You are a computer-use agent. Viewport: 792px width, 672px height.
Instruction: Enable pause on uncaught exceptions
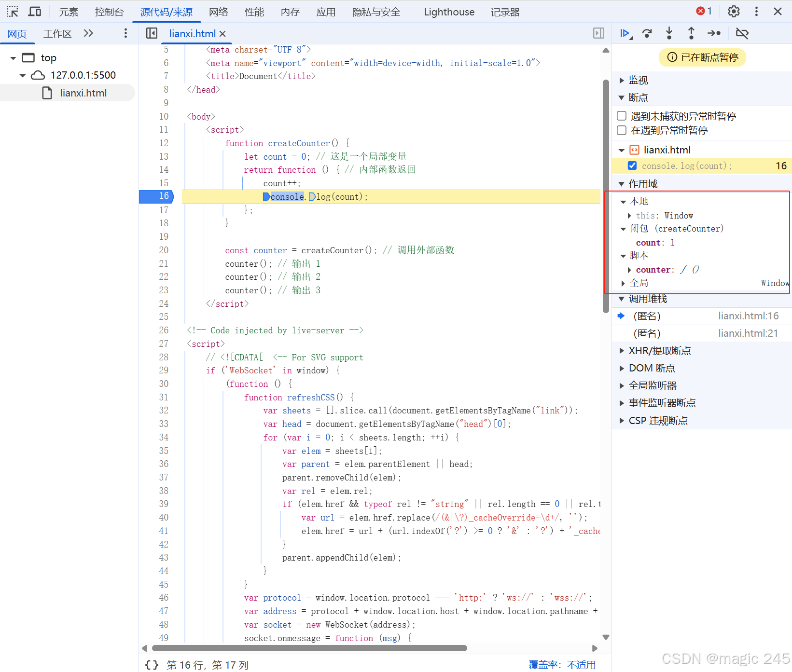point(622,116)
